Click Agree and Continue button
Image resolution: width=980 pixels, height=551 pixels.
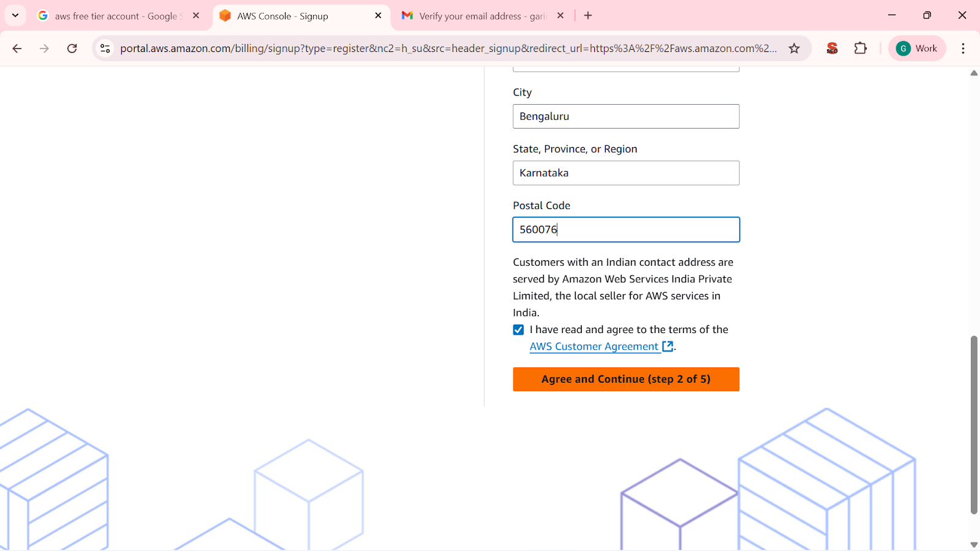point(625,379)
